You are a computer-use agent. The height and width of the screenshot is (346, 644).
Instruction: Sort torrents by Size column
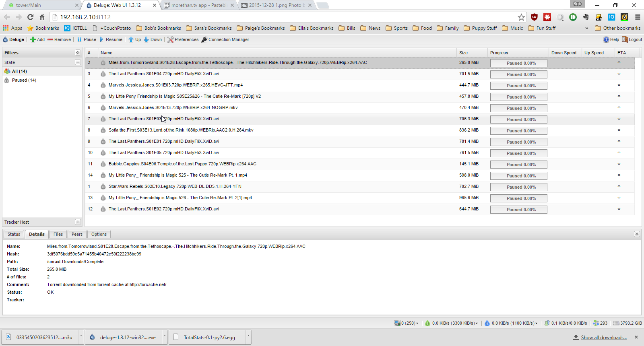472,53
